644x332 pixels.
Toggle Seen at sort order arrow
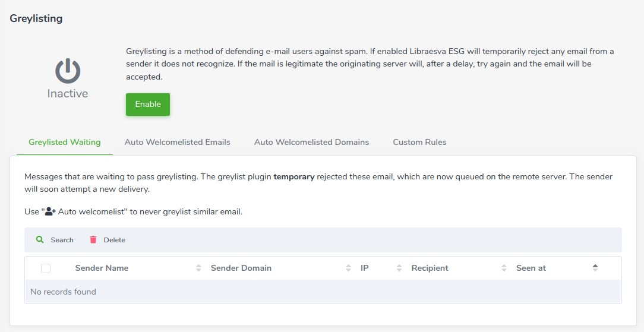(595, 268)
